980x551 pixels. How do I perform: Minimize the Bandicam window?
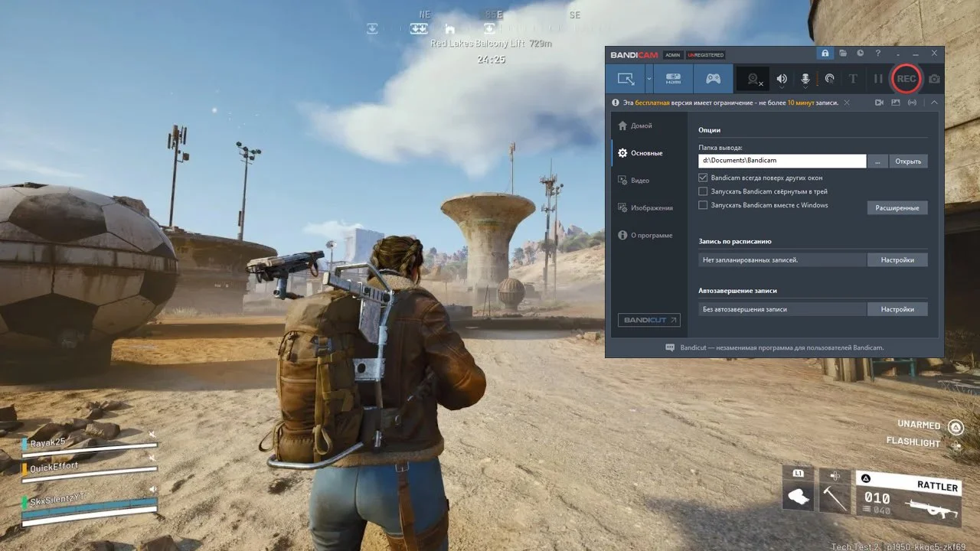pyautogui.click(x=916, y=54)
